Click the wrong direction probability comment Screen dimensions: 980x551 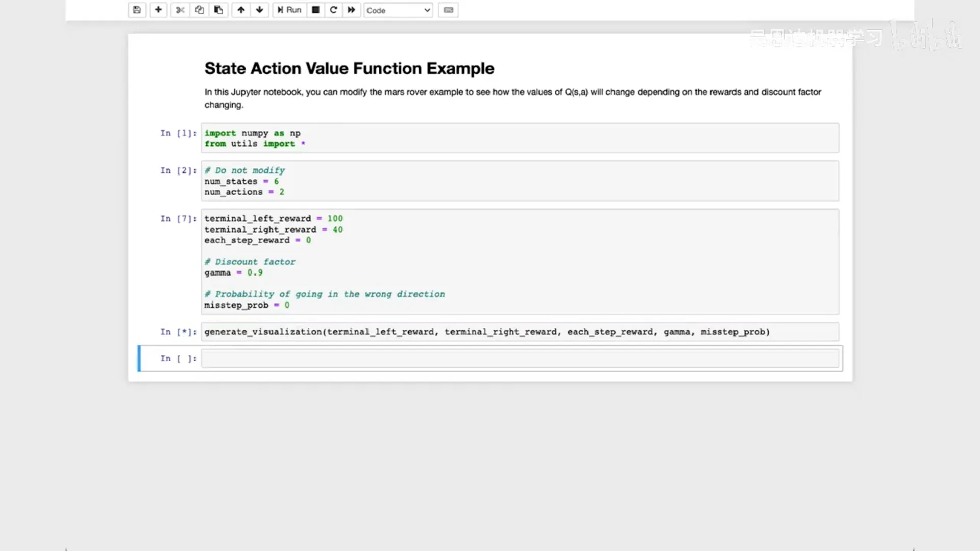click(x=325, y=294)
